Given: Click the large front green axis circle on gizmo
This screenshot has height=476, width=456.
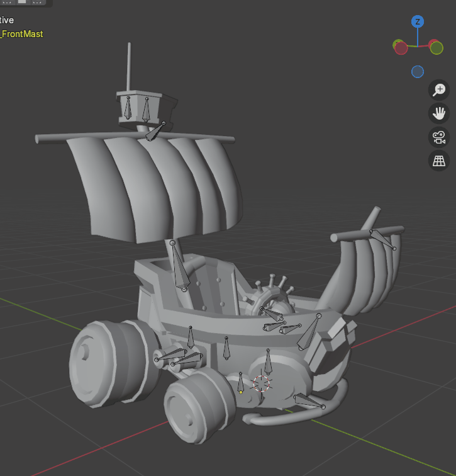Looking at the screenshot, I should click(437, 48).
